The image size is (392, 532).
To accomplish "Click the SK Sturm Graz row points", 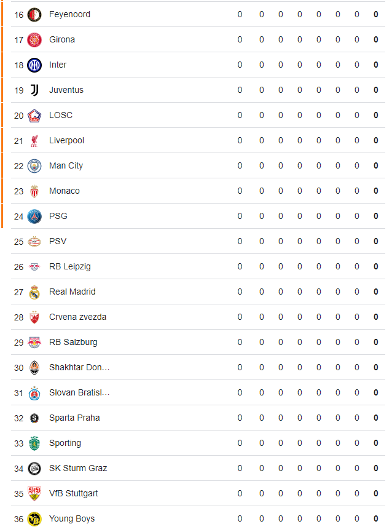I will pyautogui.click(x=376, y=468).
